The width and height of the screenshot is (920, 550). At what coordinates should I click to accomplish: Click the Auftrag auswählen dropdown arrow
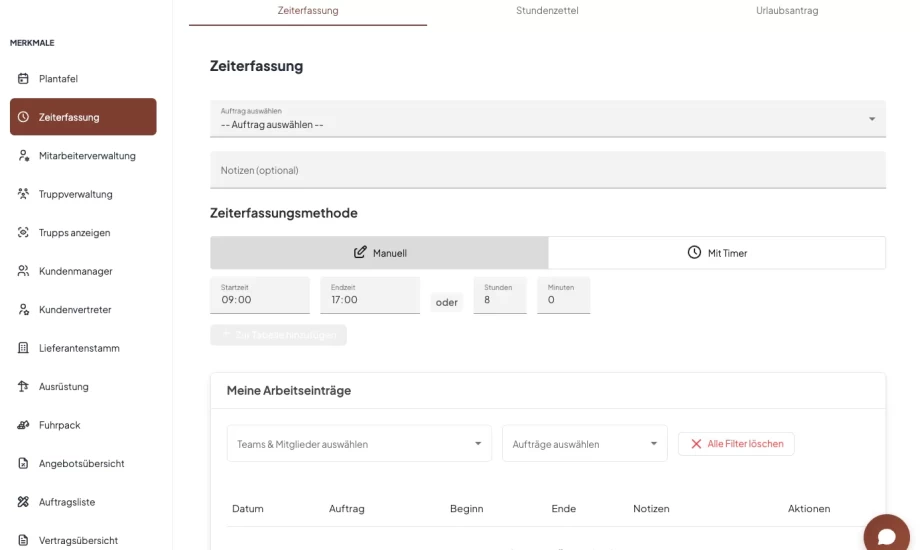(x=872, y=119)
